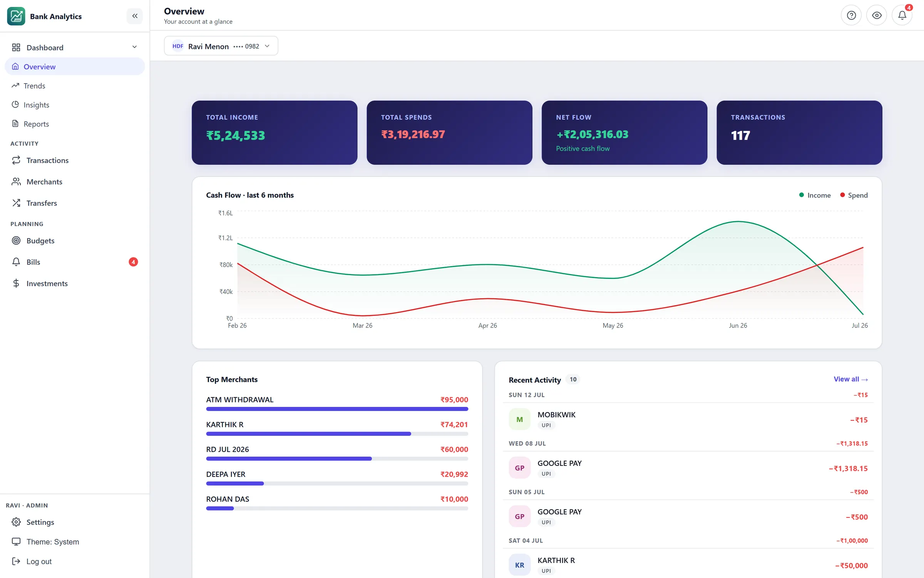Click DEEPA IYER merchant row
The height and width of the screenshot is (578, 924).
tap(337, 478)
